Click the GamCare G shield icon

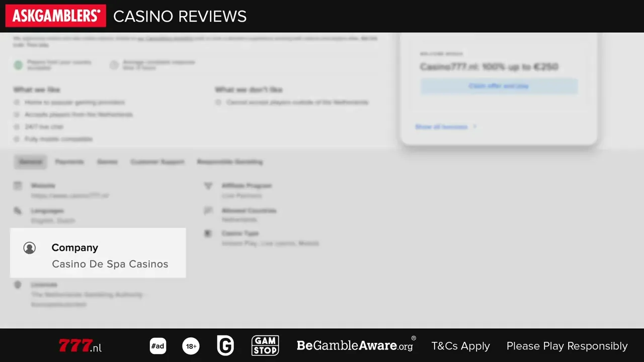(x=225, y=346)
